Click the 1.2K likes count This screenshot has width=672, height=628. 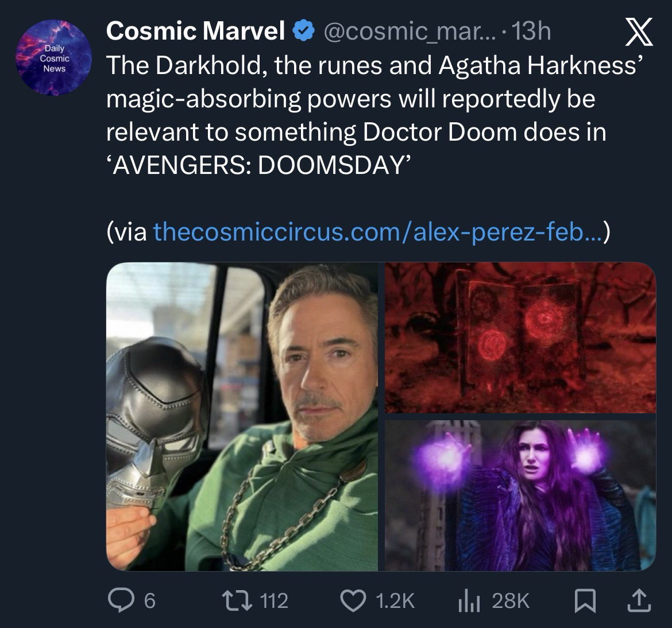394,600
